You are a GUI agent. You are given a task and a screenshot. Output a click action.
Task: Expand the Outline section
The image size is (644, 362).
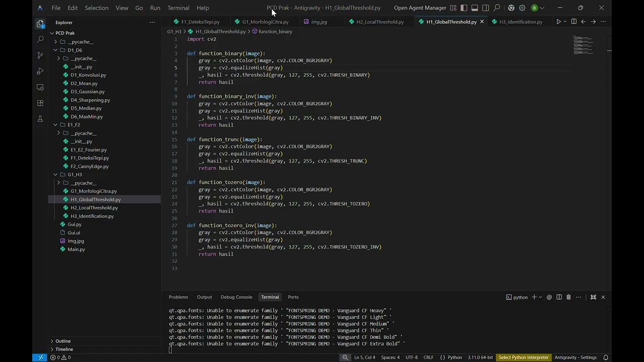tap(63, 341)
